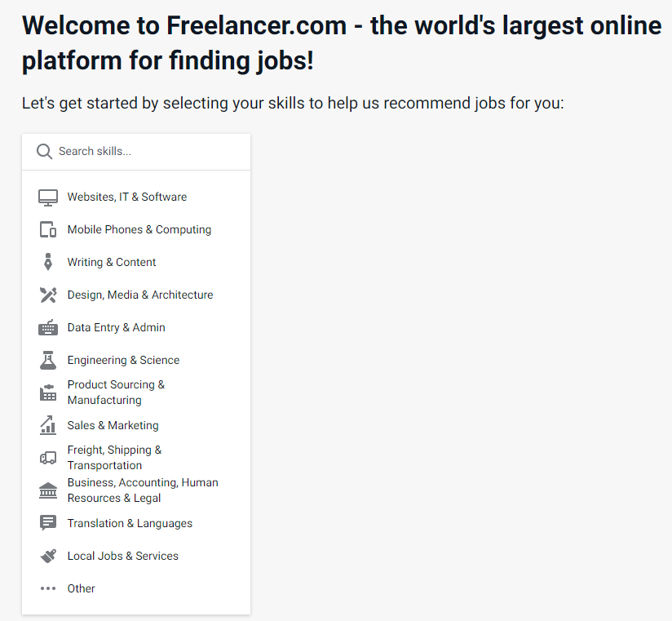Choose the pen nib Writing & Content icon
Viewport: 672px width, 621px height.
click(x=48, y=262)
